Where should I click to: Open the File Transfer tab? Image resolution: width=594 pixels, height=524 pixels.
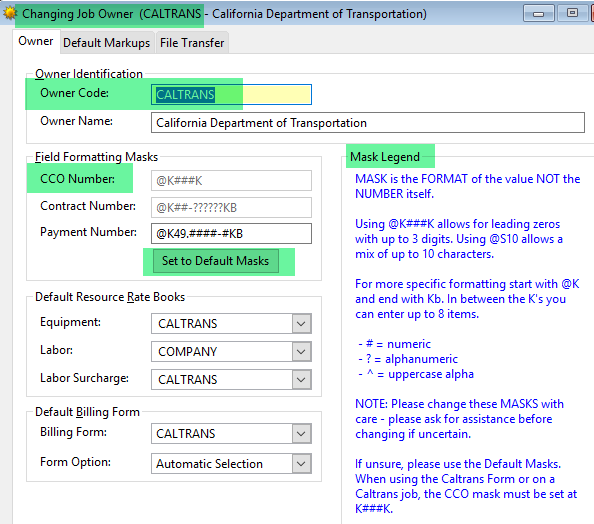192,43
